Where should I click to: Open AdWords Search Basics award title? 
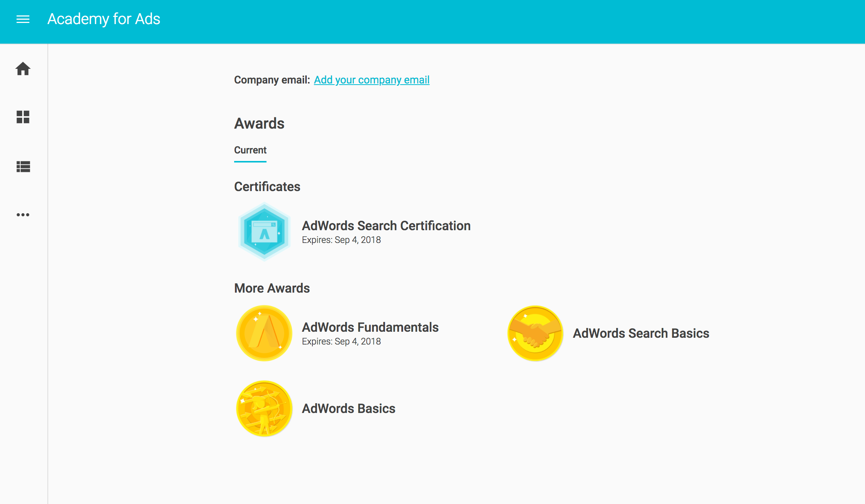[641, 333]
